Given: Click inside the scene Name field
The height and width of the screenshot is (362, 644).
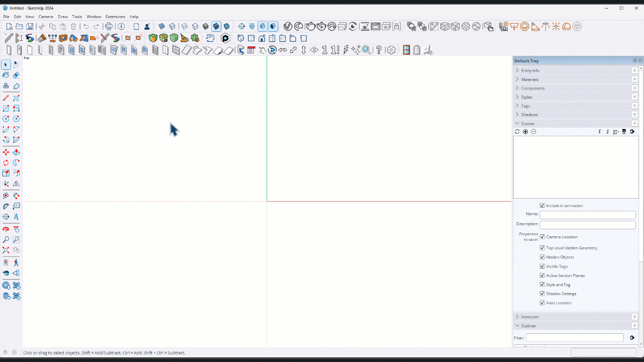Looking at the screenshot, I should pyautogui.click(x=588, y=214).
